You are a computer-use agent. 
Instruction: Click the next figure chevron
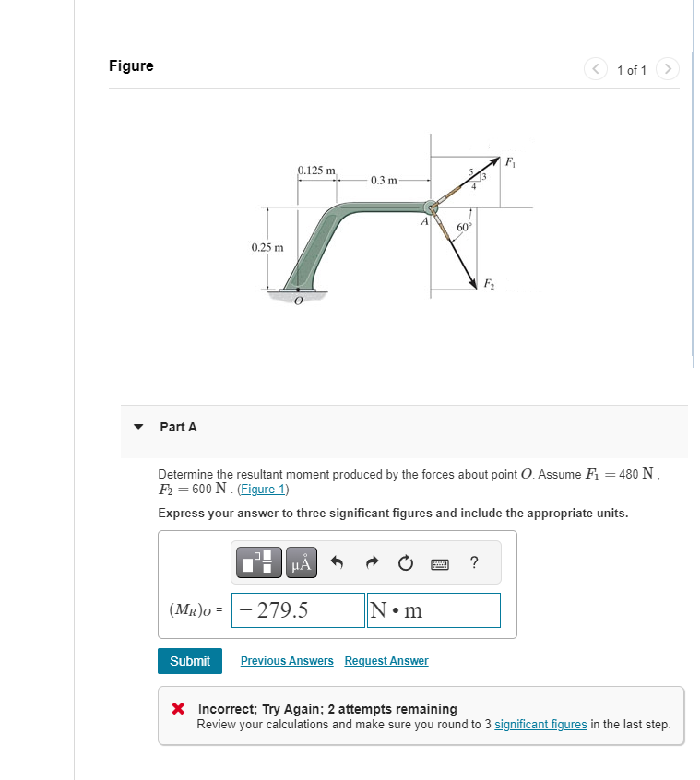(667, 68)
